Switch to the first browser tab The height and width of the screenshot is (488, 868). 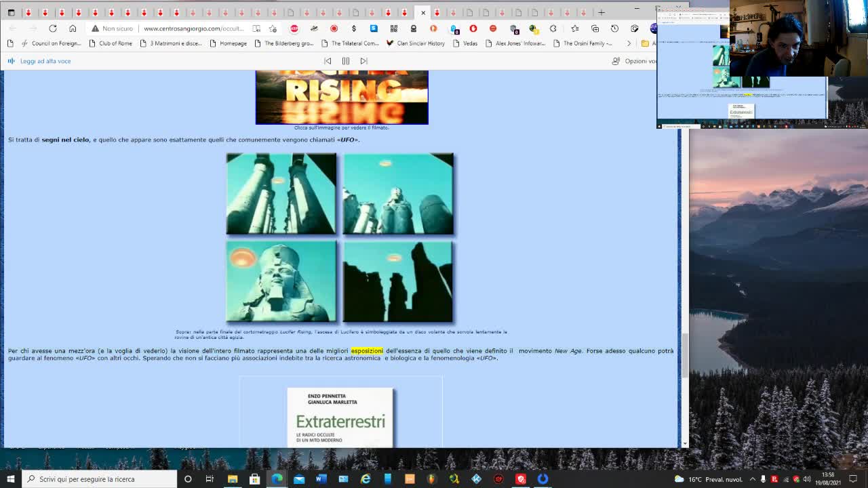coord(28,12)
